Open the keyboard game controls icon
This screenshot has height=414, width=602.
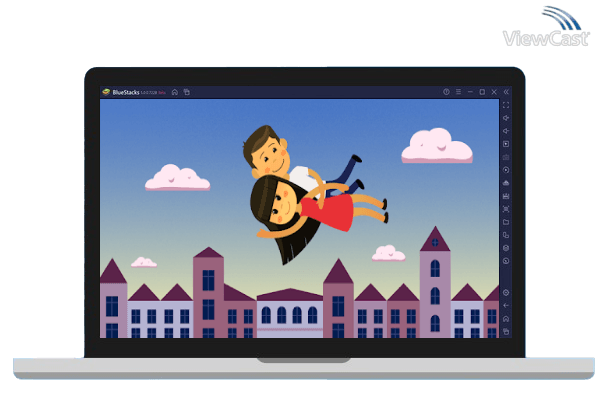506,157
